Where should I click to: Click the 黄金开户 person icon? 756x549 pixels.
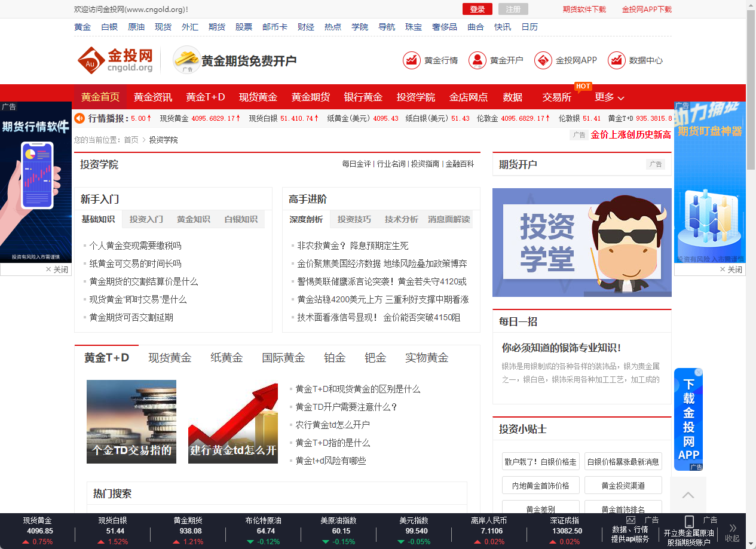click(x=477, y=60)
